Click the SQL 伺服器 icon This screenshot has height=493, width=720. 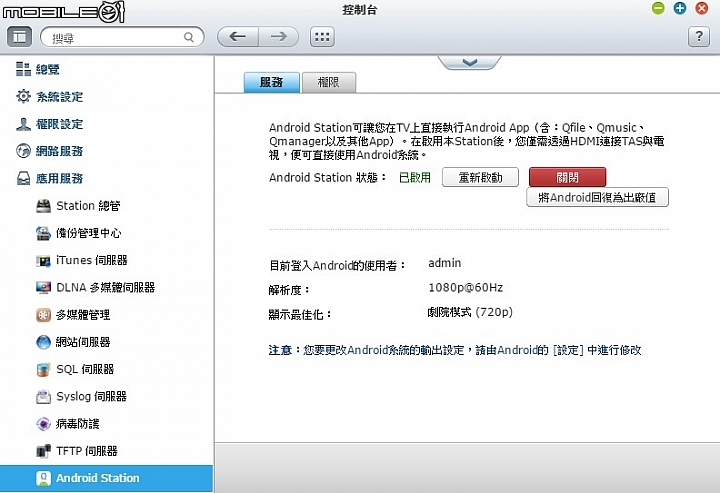click(x=43, y=370)
